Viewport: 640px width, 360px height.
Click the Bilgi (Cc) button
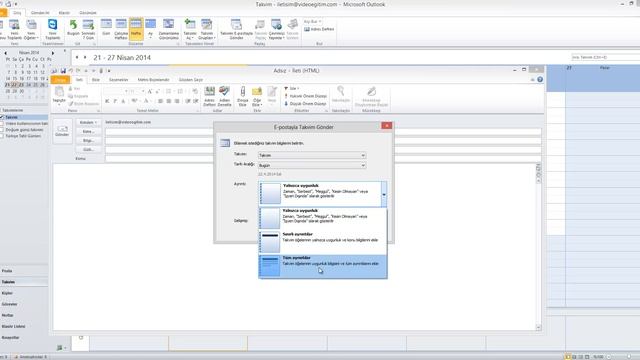(x=88, y=141)
